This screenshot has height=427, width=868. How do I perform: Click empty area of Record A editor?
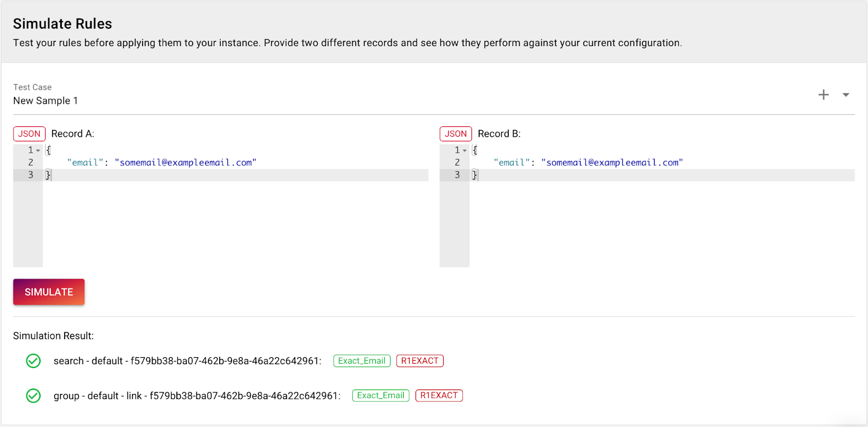tap(235, 224)
